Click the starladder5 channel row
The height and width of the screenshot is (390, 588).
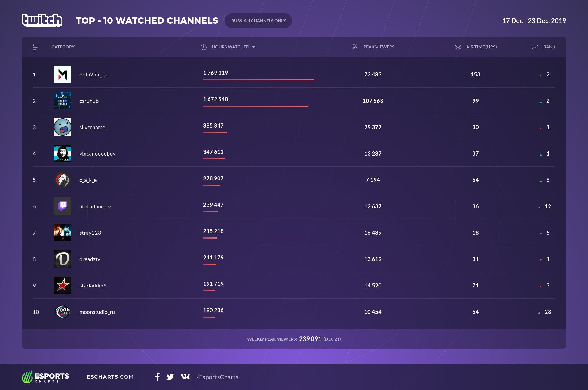(295, 285)
